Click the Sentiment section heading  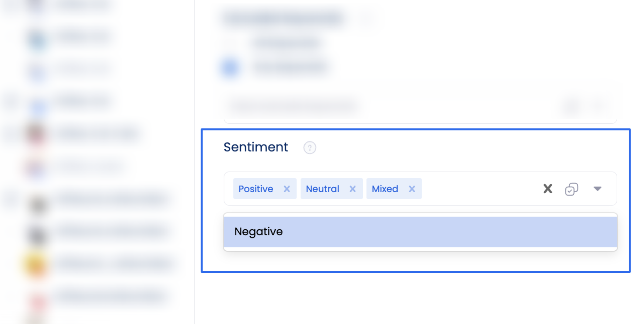256,147
